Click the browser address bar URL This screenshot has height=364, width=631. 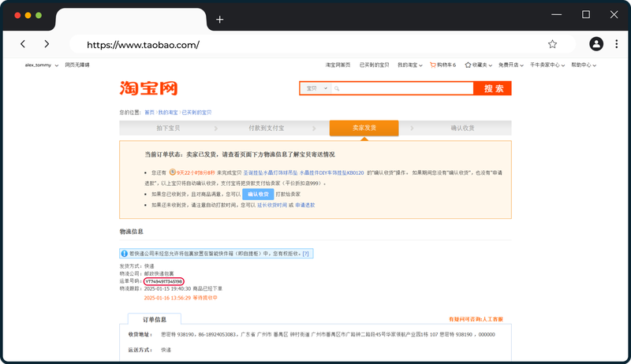(144, 45)
